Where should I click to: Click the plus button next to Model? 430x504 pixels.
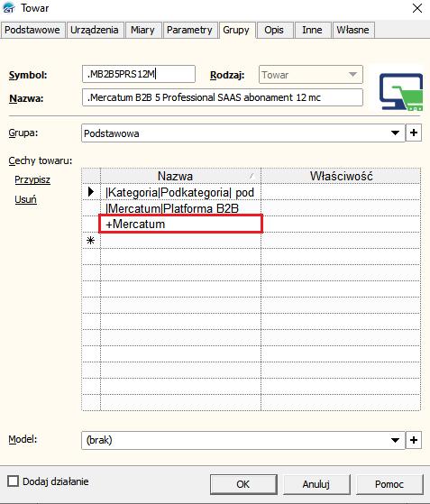click(x=413, y=440)
